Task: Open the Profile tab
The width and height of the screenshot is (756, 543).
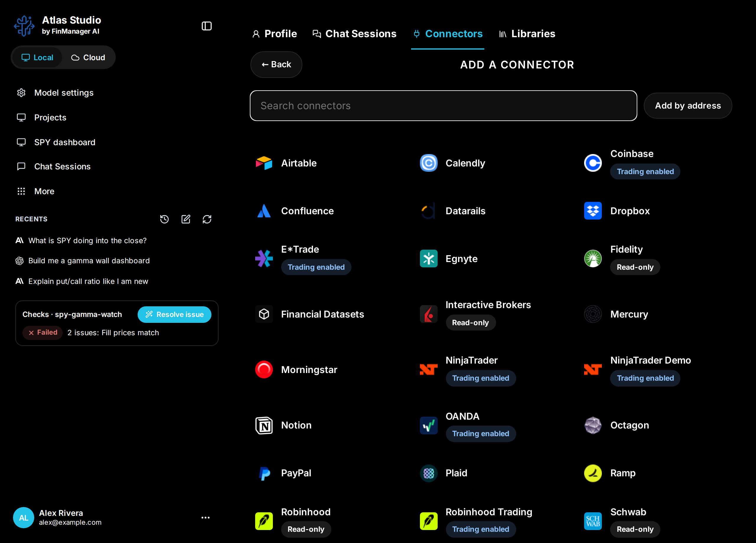Action: (x=275, y=34)
